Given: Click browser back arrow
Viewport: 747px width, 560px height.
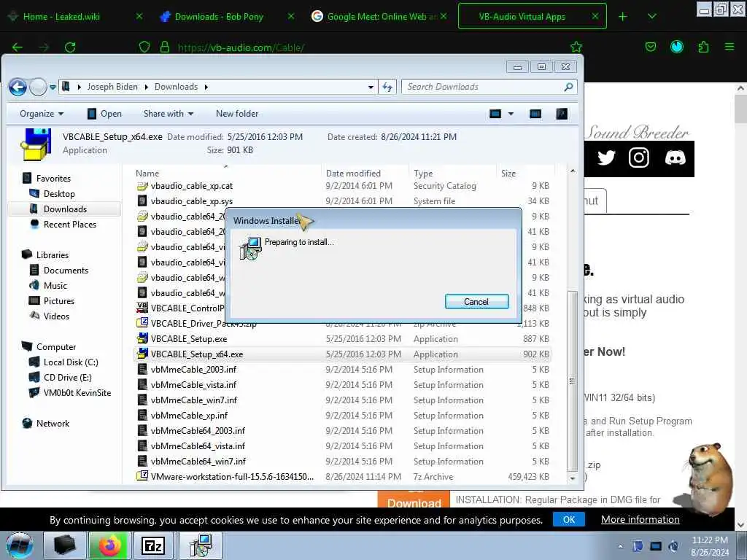Looking at the screenshot, I should (x=18, y=47).
